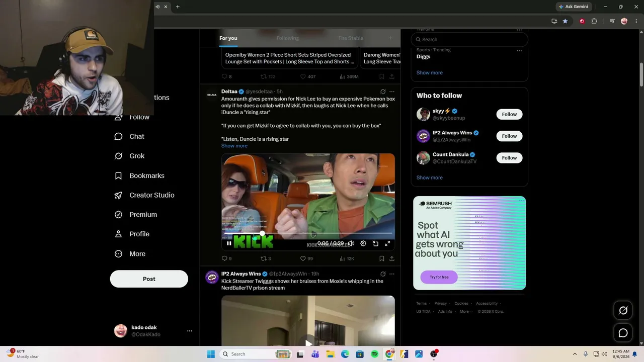Show hidden system tray icons
The width and height of the screenshot is (644, 362).
(575, 354)
